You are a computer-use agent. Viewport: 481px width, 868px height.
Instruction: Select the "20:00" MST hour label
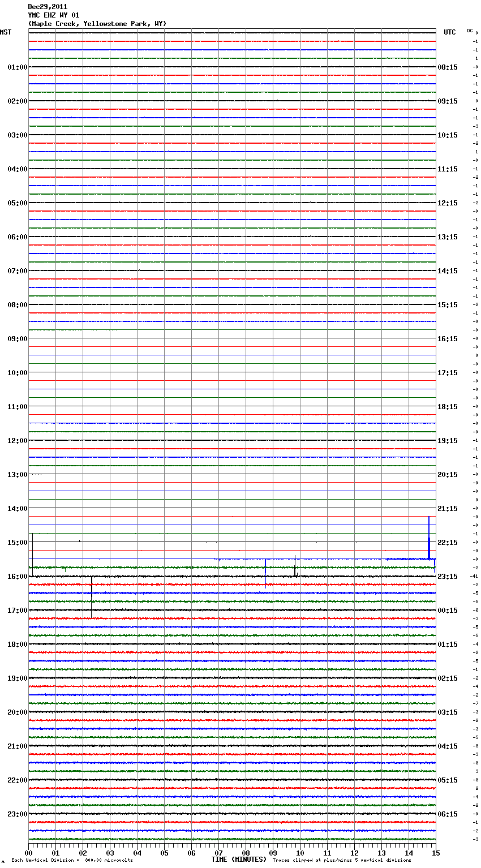pyautogui.click(x=18, y=712)
